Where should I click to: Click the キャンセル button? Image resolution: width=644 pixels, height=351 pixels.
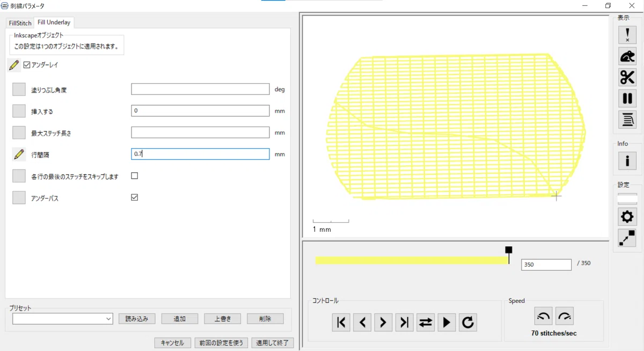172,343
